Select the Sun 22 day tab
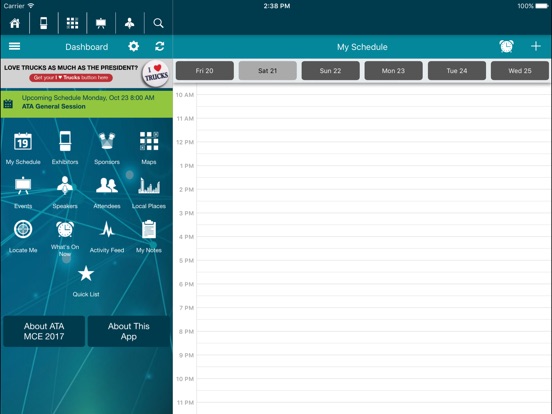This screenshot has width=552, height=414. pyautogui.click(x=331, y=71)
